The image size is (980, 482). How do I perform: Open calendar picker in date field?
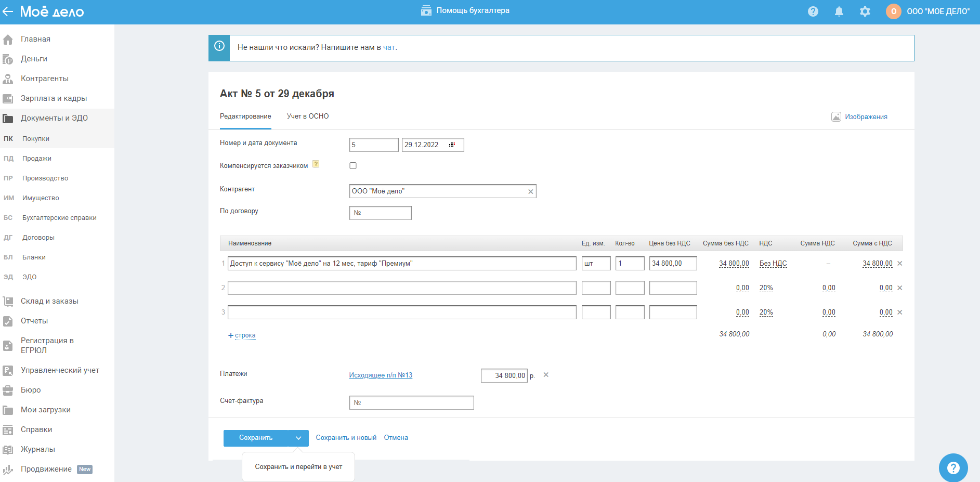(452, 145)
